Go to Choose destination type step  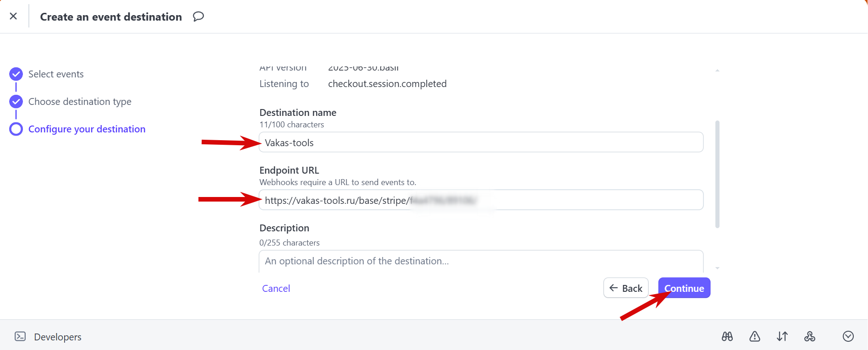pyautogui.click(x=80, y=102)
